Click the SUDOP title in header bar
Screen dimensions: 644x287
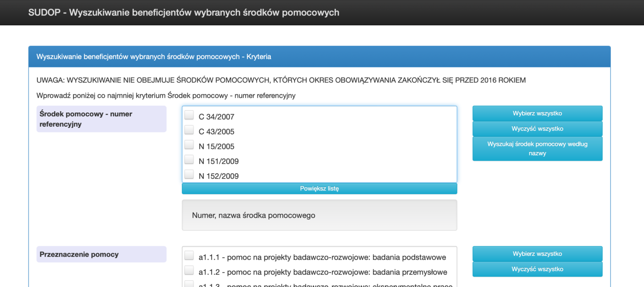pyautogui.click(x=183, y=12)
